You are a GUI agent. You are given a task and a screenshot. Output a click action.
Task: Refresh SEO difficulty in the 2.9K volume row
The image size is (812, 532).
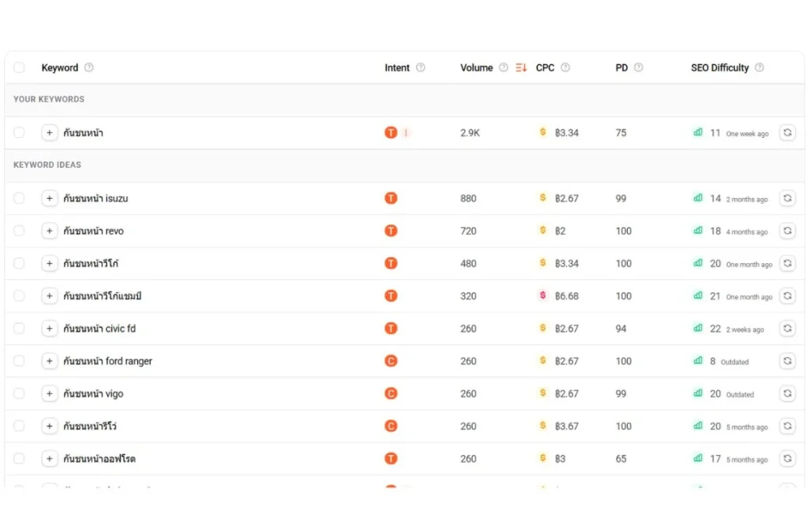[x=787, y=133]
